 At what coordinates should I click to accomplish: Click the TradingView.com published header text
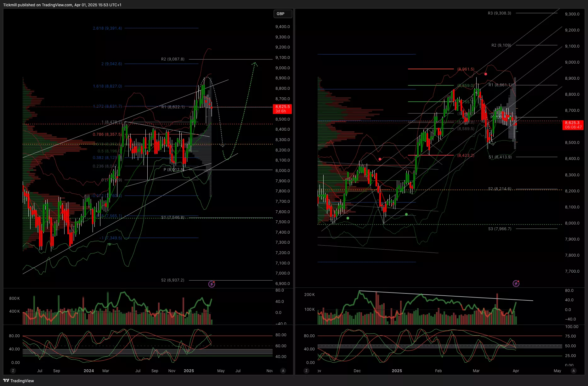[x=62, y=5]
